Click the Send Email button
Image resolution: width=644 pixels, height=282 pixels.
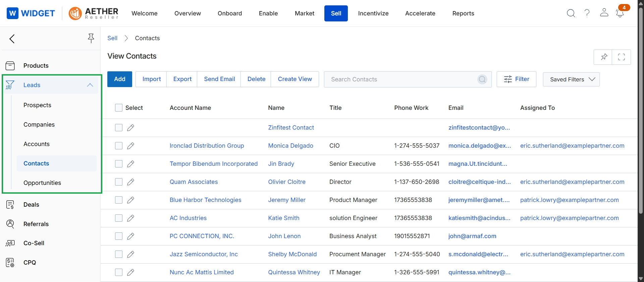[219, 79]
